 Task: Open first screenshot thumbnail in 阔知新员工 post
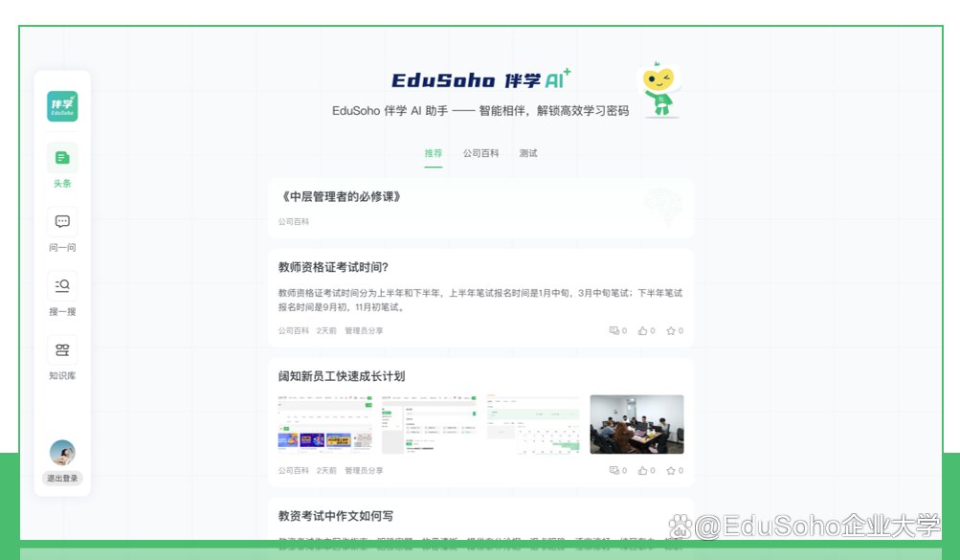coord(325,424)
